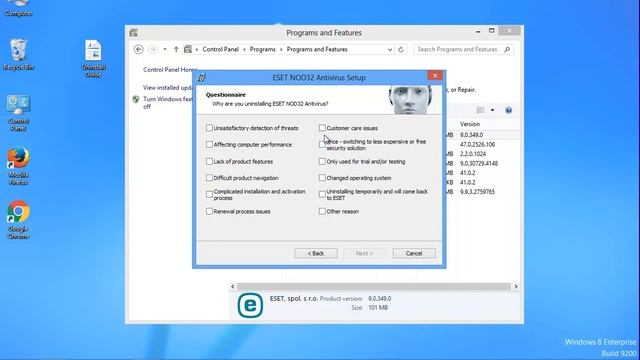640x360 pixels.
Task: Click the ESET logo in the details pane
Action: tap(250, 305)
